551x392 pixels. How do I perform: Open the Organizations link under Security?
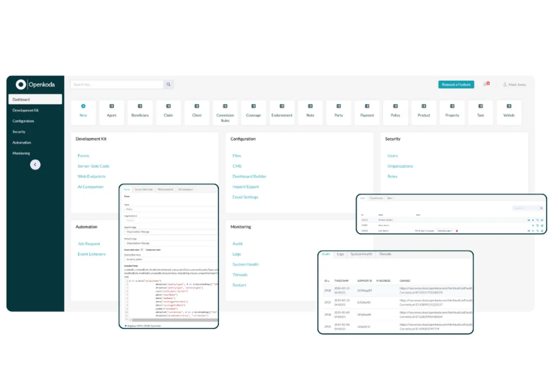click(x=400, y=166)
